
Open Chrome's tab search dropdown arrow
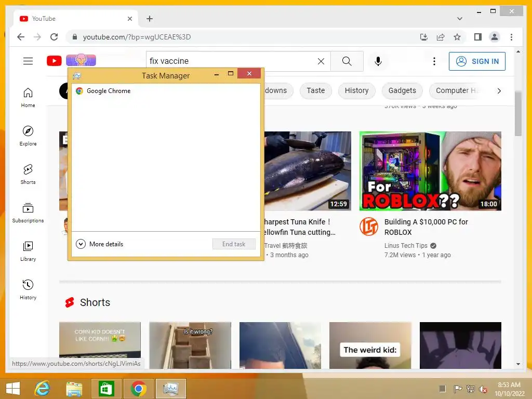coord(459,19)
